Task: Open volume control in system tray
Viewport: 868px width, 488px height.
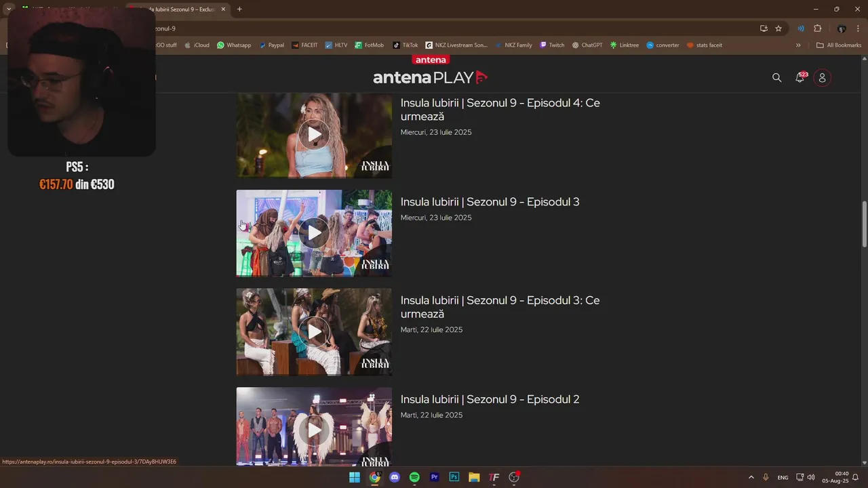Action: click(x=811, y=477)
